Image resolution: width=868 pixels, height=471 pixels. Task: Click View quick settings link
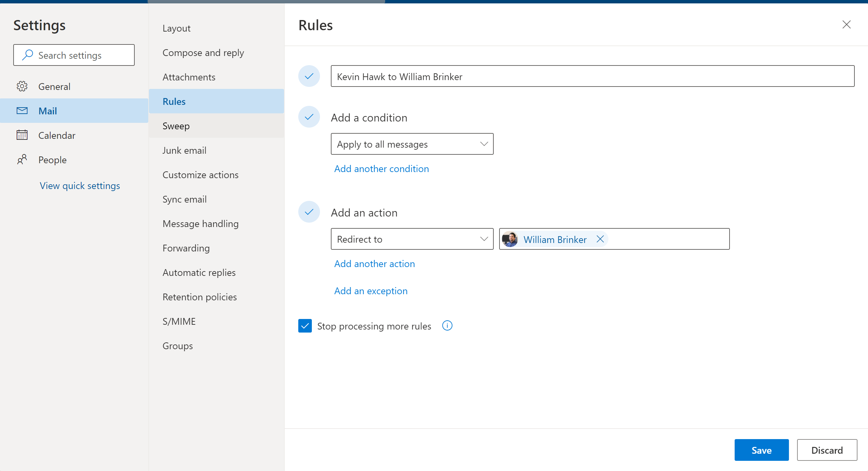point(80,186)
